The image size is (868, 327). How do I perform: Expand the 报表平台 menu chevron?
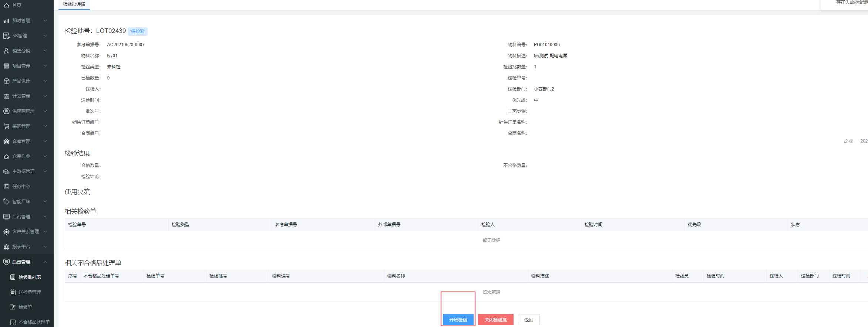pos(45,247)
